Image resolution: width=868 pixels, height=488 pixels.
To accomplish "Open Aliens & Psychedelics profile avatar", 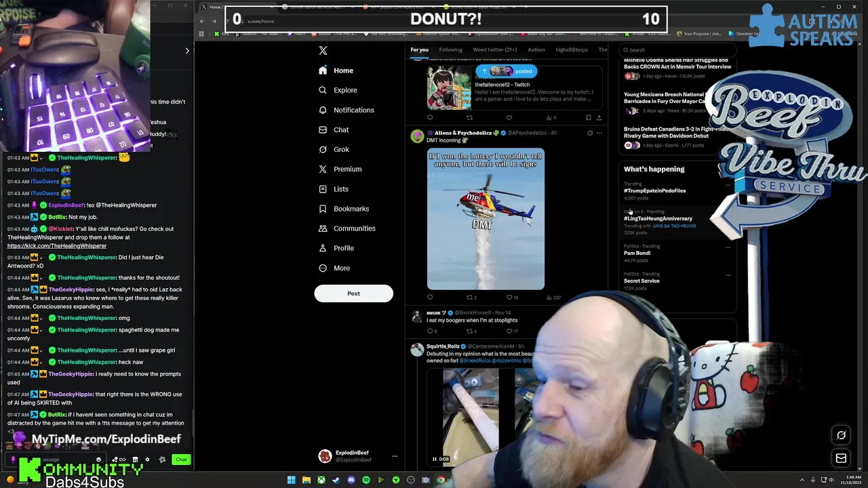I will click(417, 136).
